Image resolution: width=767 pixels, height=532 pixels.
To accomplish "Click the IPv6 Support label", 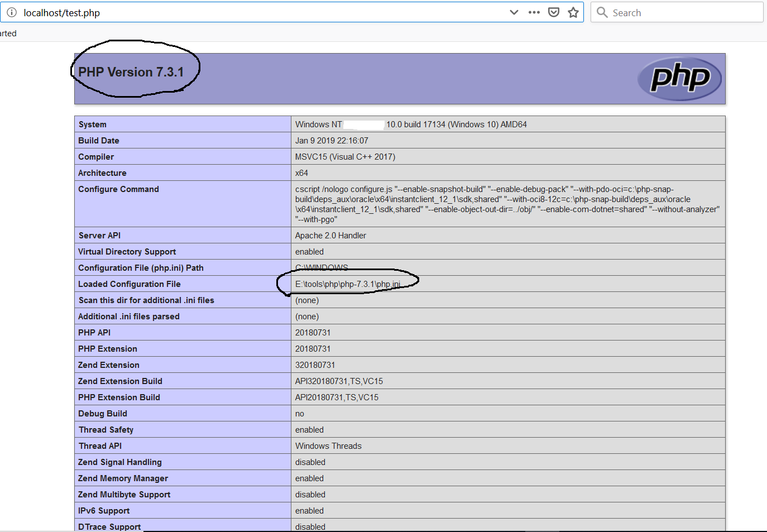I will [104, 511].
